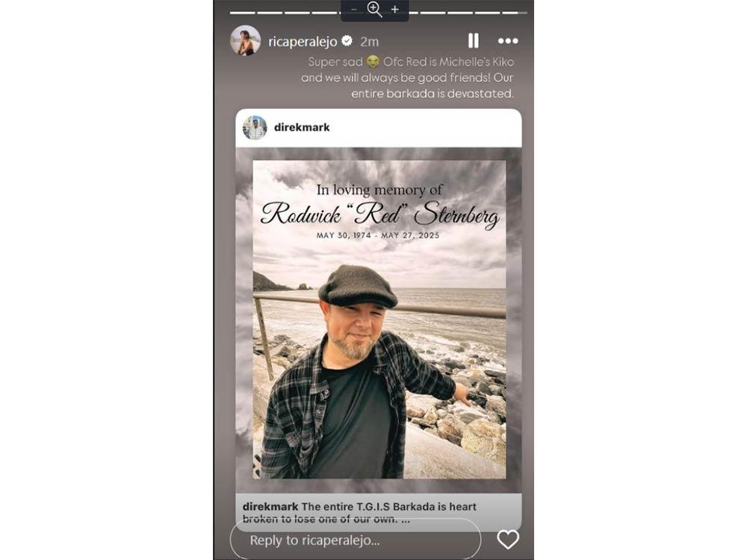
Task: Click the zoom in plus icon
Action: click(395, 10)
